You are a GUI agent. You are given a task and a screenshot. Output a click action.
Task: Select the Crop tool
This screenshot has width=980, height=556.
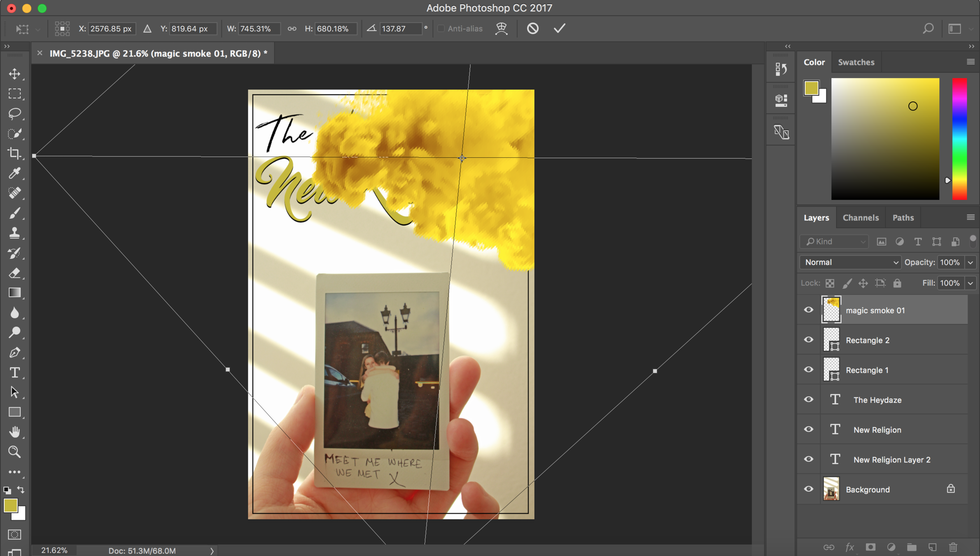point(15,153)
